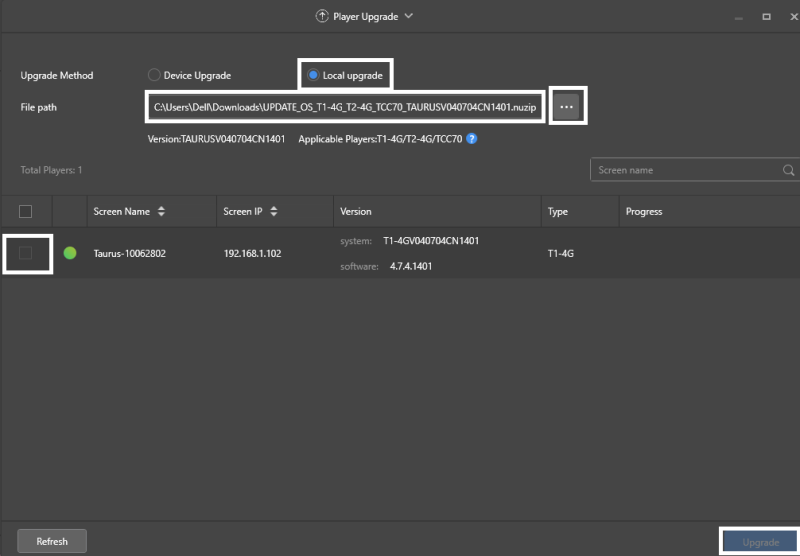Sort the table by Screen Name arrows
The image size is (800, 556).
[161, 212]
